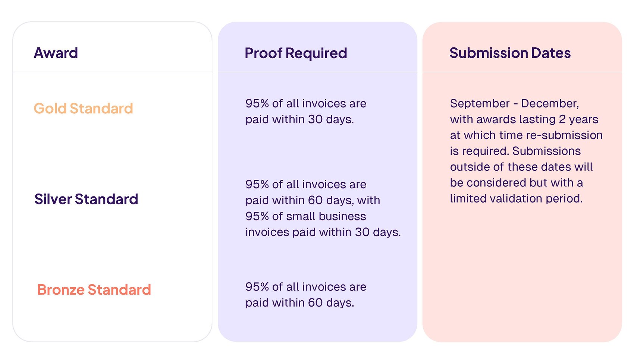Viewport: 634px width, 364px height.
Task: Select the Bronze Standard award label
Action: click(94, 290)
